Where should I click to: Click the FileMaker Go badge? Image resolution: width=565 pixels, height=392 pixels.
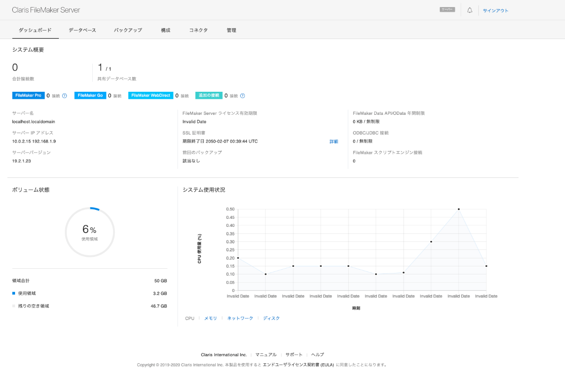coord(90,96)
